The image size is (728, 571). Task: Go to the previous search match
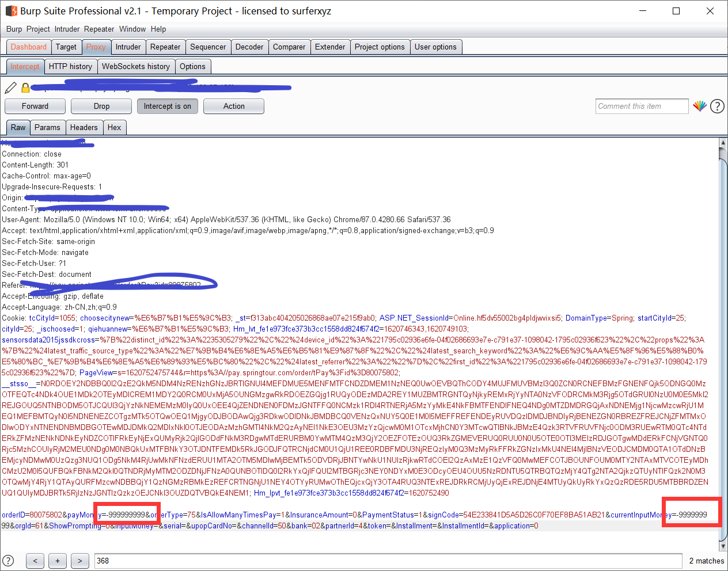(x=35, y=561)
